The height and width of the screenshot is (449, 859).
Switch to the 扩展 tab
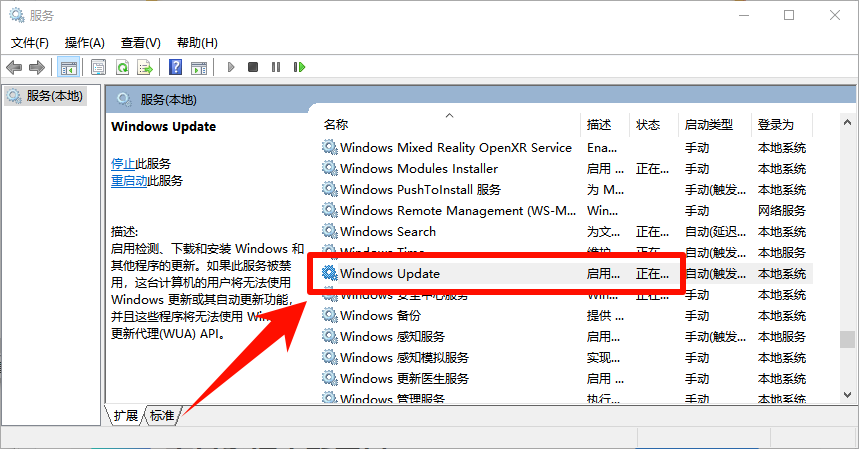(125, 416)
